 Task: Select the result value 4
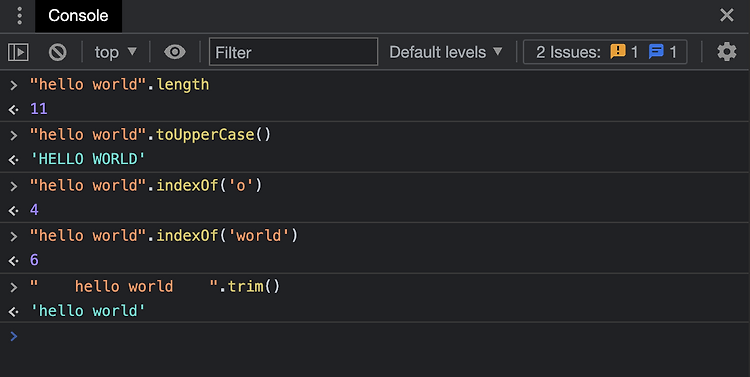point(34,210)
